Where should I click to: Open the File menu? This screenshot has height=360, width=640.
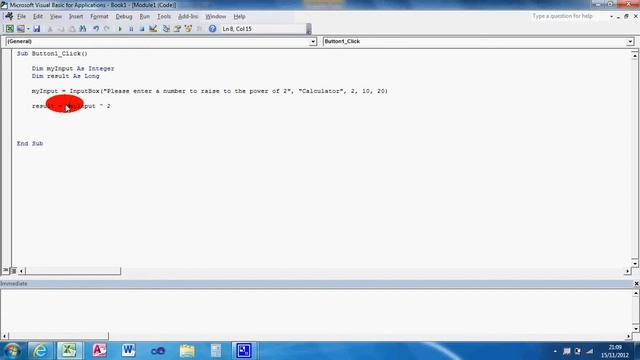(x=21, y=16)
